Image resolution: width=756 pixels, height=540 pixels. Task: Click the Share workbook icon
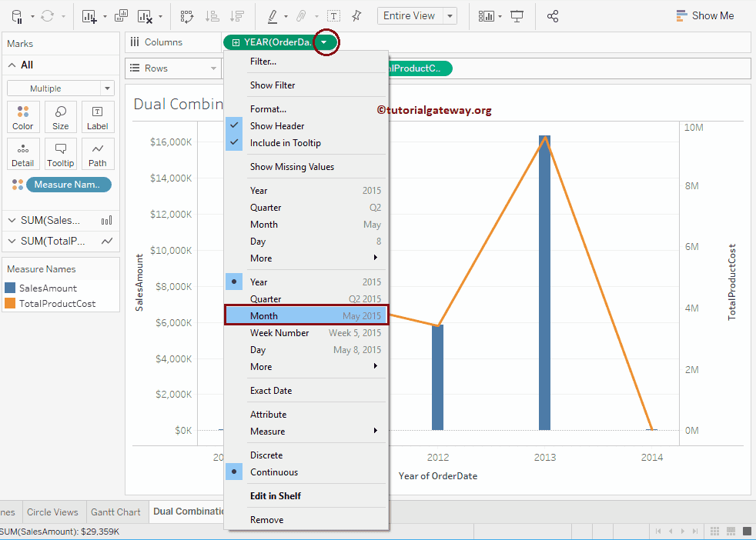pyautogui.click(x=553, y=16)
